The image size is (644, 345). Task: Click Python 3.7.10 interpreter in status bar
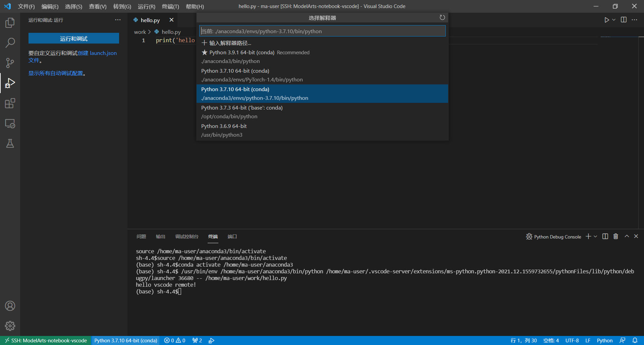tap(126, 340)
